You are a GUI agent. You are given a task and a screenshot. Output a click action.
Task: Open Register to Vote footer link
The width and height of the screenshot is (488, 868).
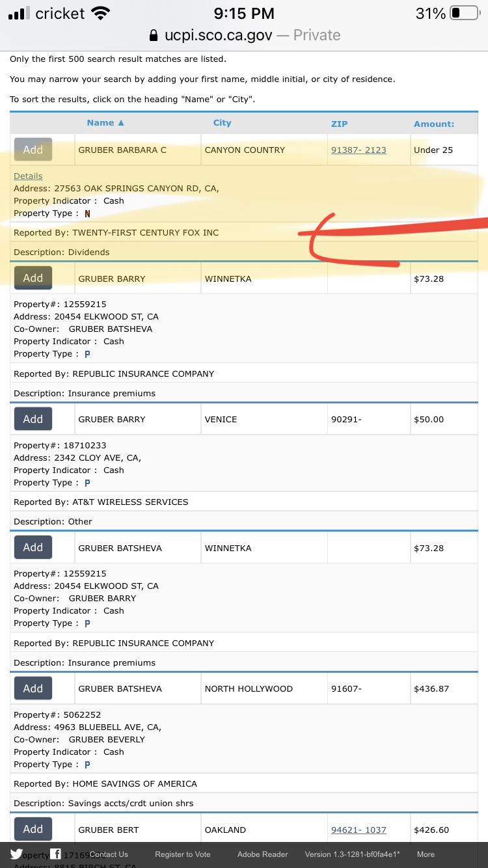(x=183, y=854)
